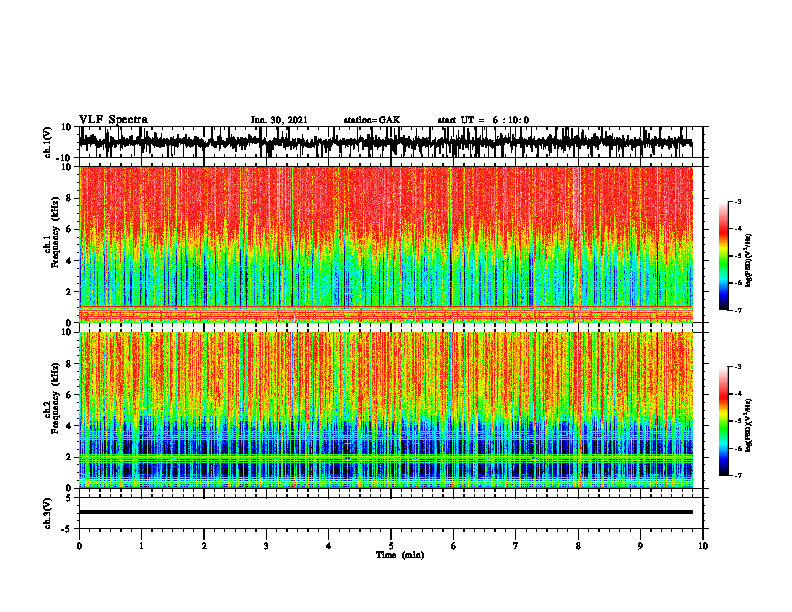Click the "Time (min)" axis title
Image resolution: width=792 pixels, height=612 pixels.
point(400,555)
